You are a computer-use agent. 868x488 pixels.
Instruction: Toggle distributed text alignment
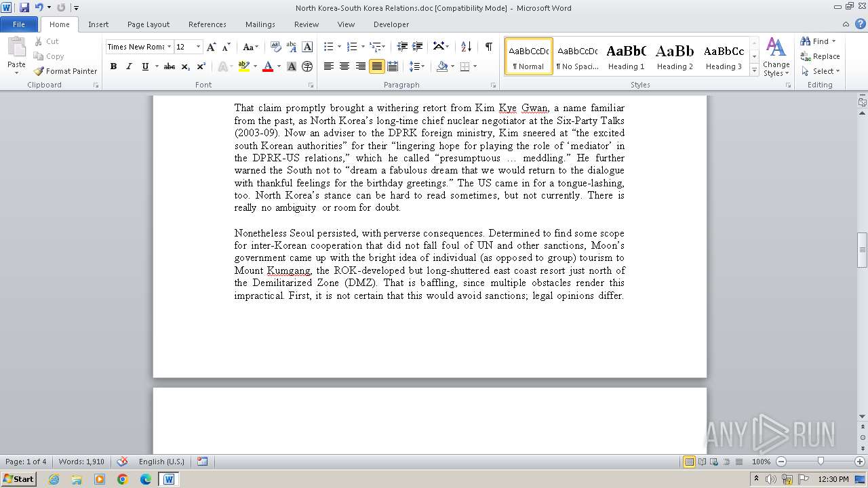point(392,66)
